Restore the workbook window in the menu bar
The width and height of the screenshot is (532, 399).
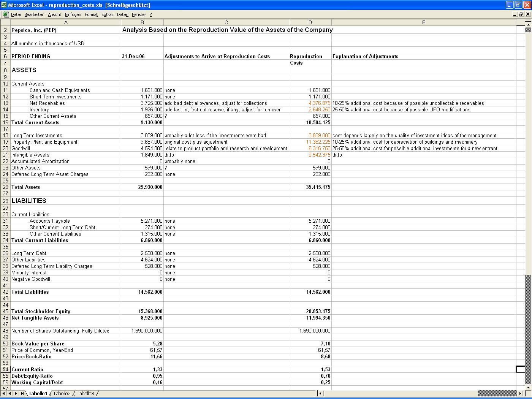pos(521,14)
